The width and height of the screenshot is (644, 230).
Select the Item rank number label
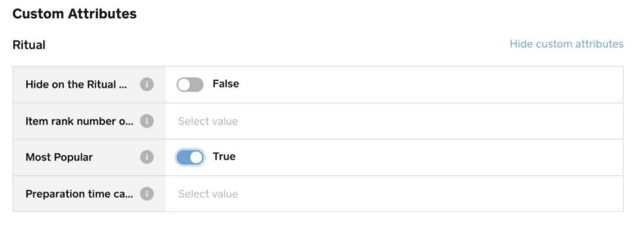pyautogui.click(x=79, y=121)
